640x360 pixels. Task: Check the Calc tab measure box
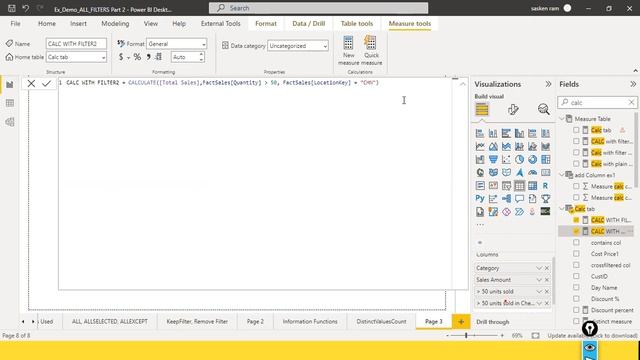pyautogui.click(x=576, y=130)
